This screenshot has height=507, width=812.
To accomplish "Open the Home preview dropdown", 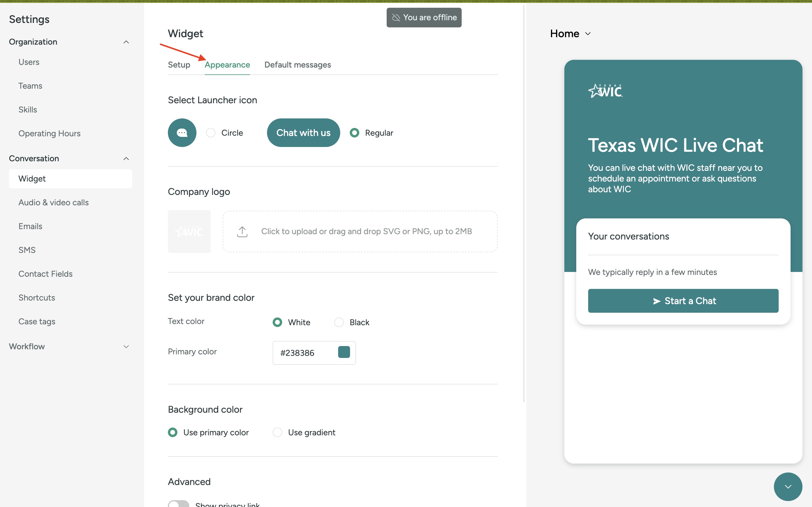I will pyautogui.click(x=570, y=34).
